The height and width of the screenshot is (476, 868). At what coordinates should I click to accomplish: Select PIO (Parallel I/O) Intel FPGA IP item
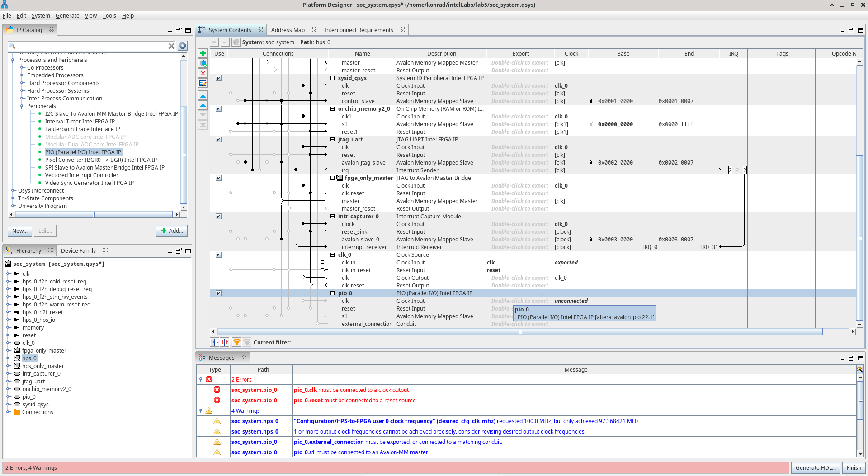click(x=83, y=152)
